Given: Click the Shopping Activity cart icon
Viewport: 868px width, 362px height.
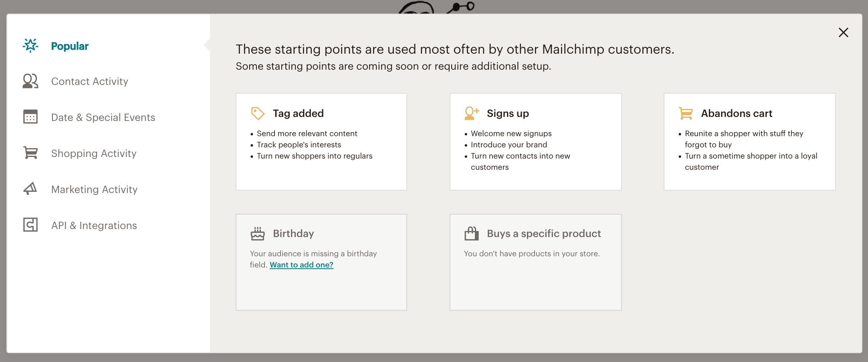Looking at the screenshot, I should (30, 153).
